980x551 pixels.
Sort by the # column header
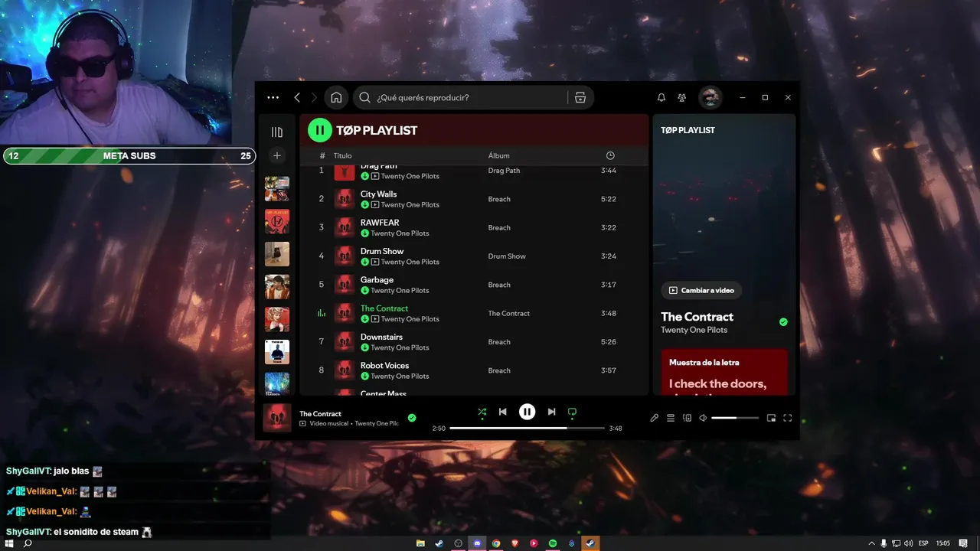tap(322, 155)
